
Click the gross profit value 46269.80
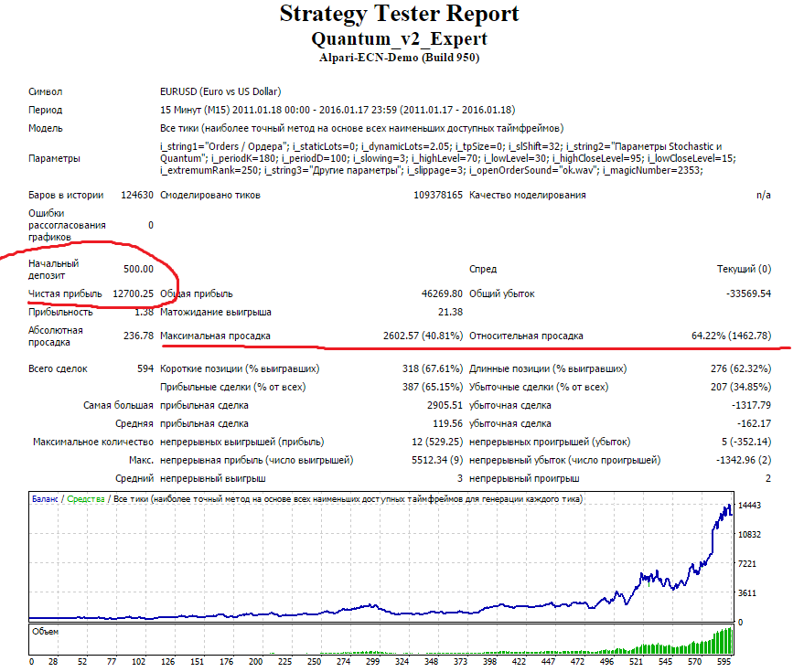click(x=442, y=293)
